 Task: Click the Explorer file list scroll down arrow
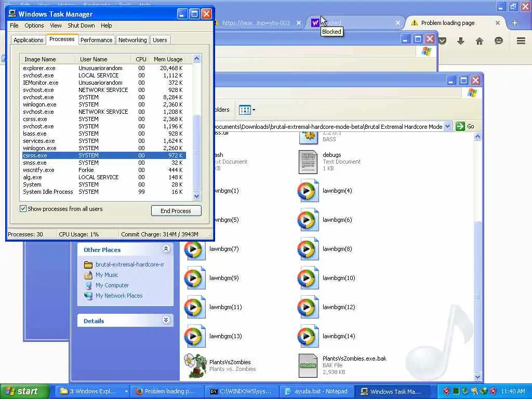click(x=477, y=376)
